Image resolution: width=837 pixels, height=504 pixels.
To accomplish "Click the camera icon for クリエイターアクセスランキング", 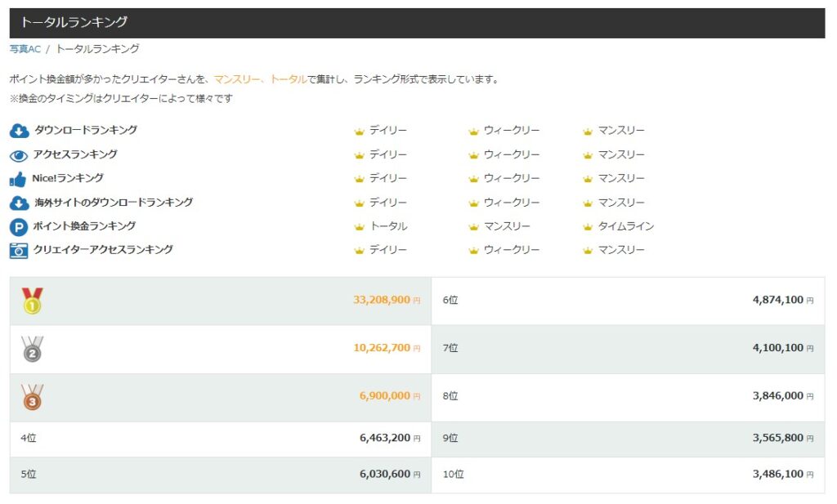I will click(19, 251).
